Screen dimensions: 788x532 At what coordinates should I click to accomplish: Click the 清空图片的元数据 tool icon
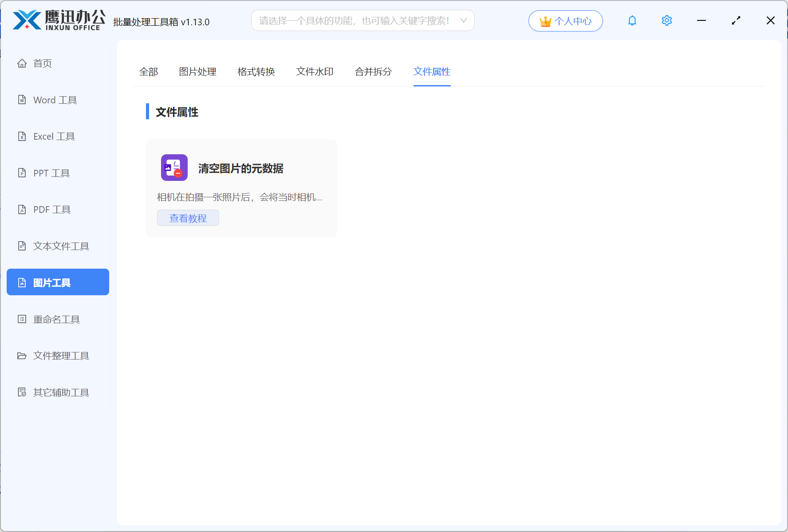point(174,168)
